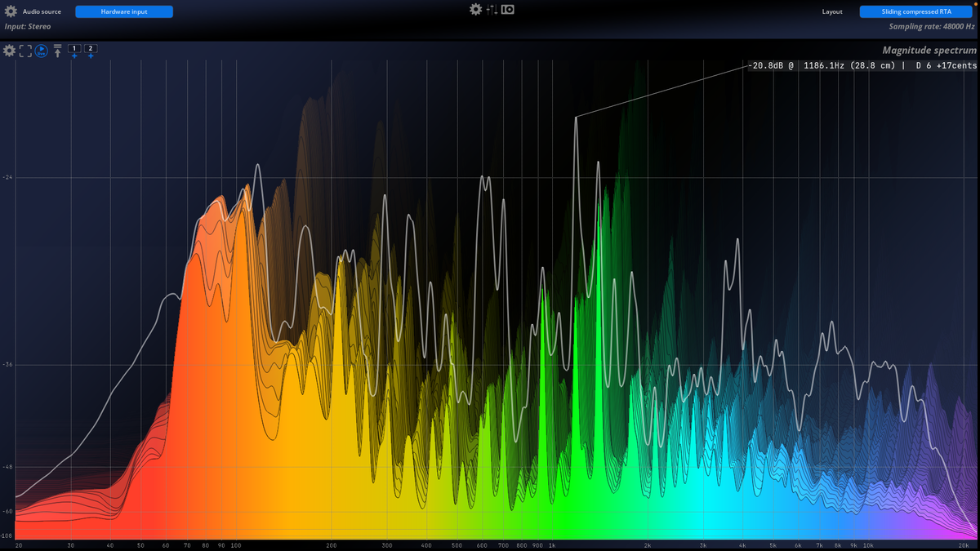Toggle fullscreen for the spectrum view

[25, 51]
